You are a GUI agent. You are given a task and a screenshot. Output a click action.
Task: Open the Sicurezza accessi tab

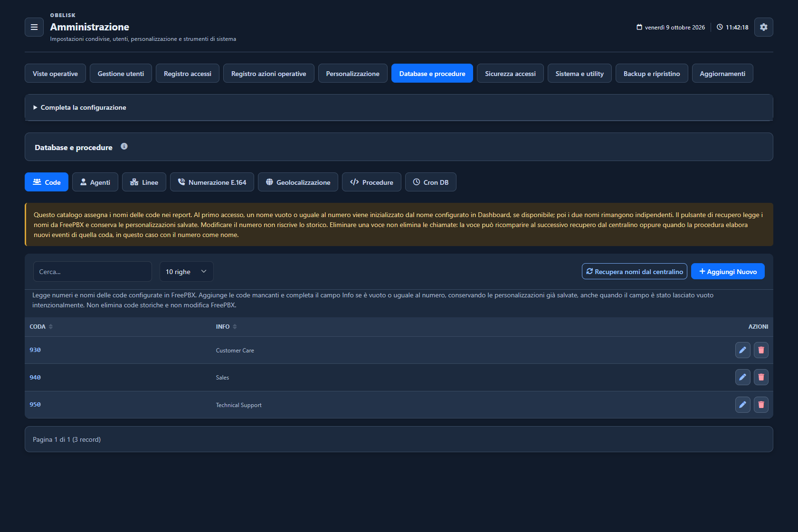click(x=510, y=73)
